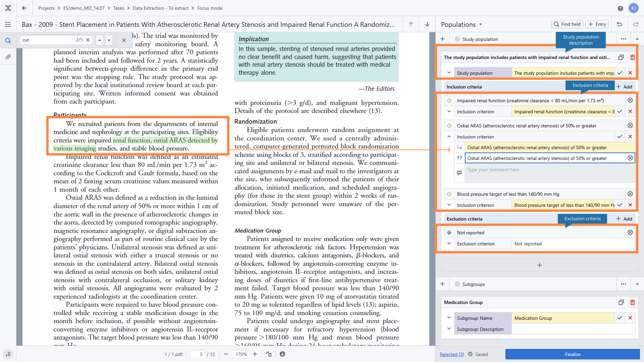Duplicate the Medication Group entry
This screenshot has height=362, width=644.
tap(621, 302)
